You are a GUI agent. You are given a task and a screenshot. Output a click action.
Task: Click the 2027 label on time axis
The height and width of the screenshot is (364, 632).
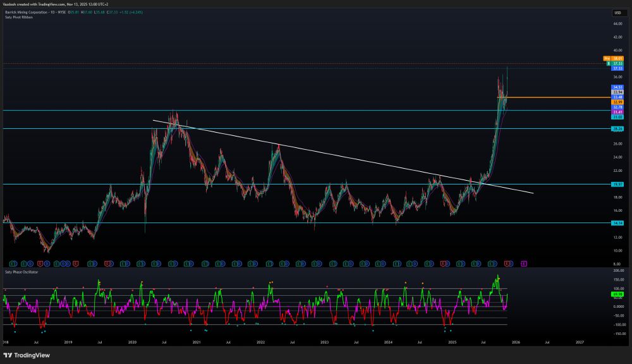click(580, 343)
